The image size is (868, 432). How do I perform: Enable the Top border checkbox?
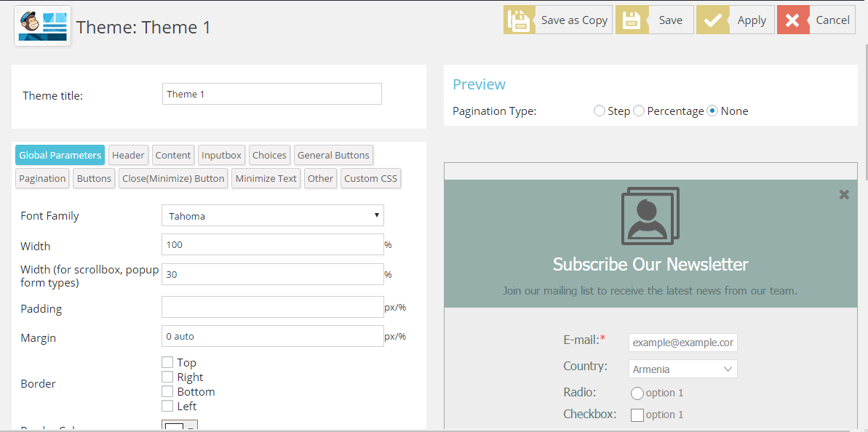pyautogui.click(x=167, y=362)
